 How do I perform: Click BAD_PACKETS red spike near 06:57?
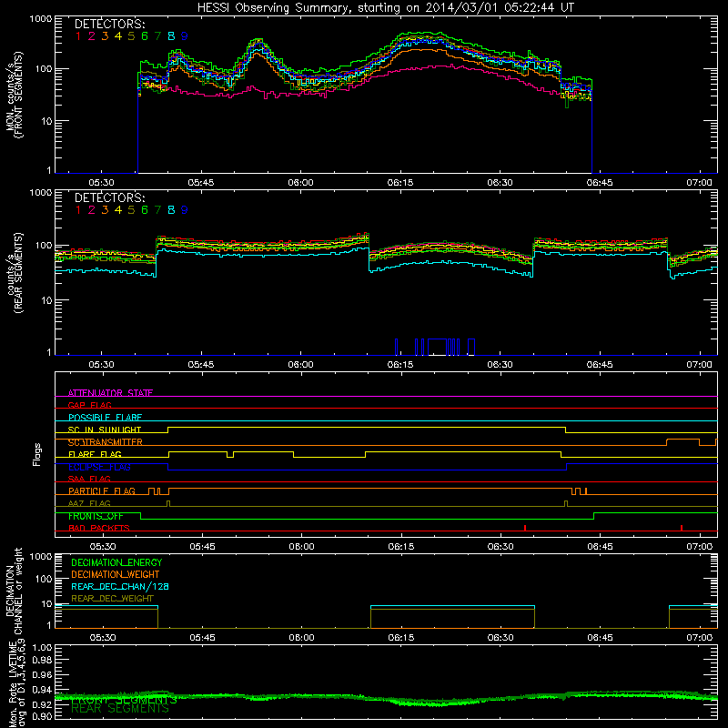(x=682, y=528)
